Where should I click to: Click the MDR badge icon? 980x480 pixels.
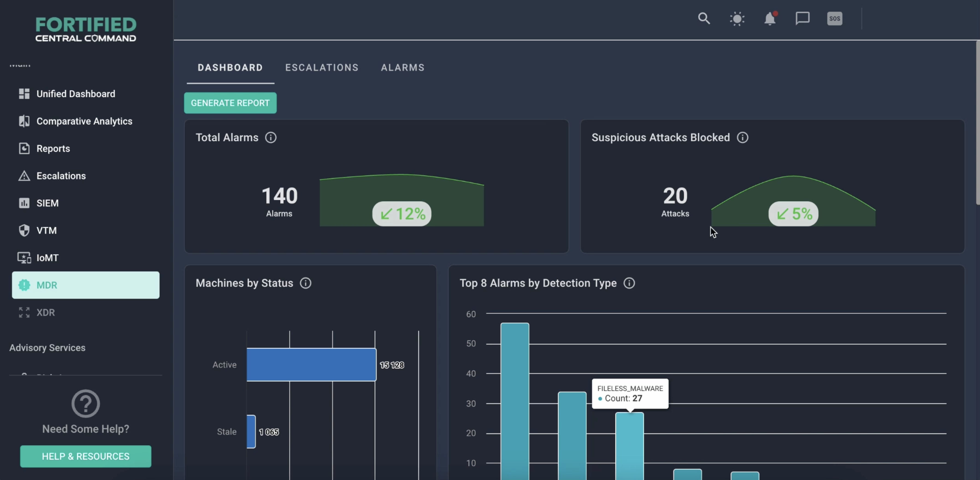pos(24,285)
